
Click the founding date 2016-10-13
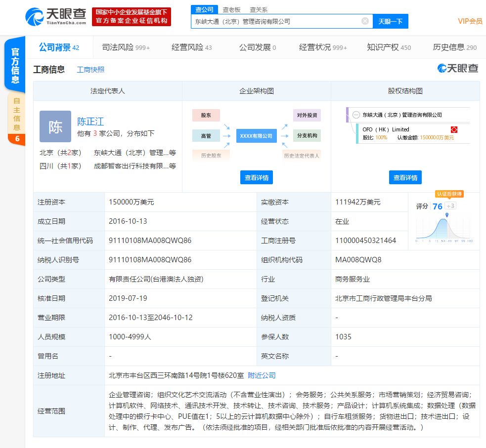128,221
